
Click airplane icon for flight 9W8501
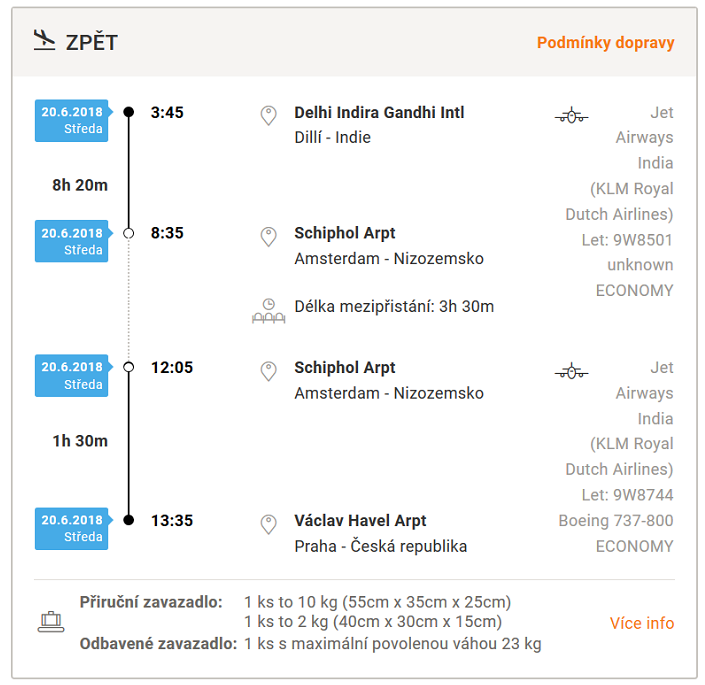tap(571, 116)
